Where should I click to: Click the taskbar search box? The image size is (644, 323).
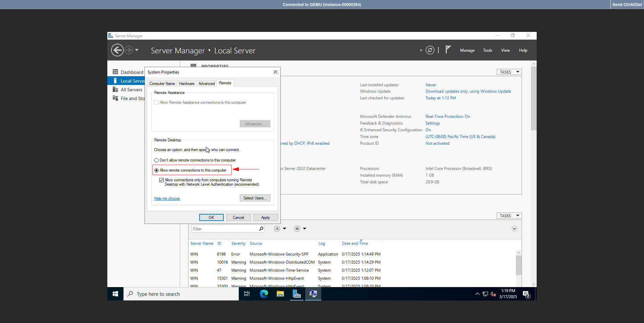click(181, 294)
